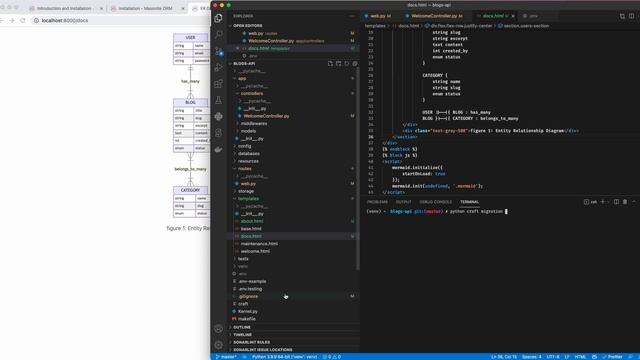Close docs.html in Open Editors list
The image size is (640, 360).
click(x=238, y=48)
